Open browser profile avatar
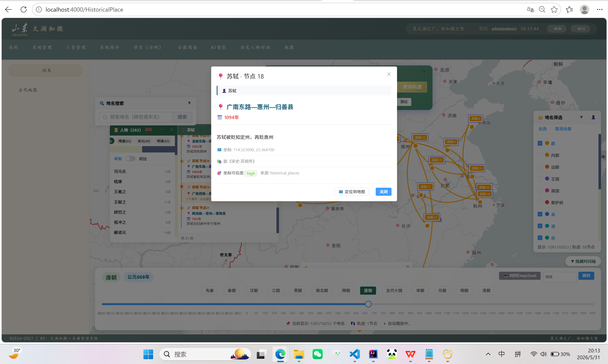608x364 pixels. click(585, 10)
